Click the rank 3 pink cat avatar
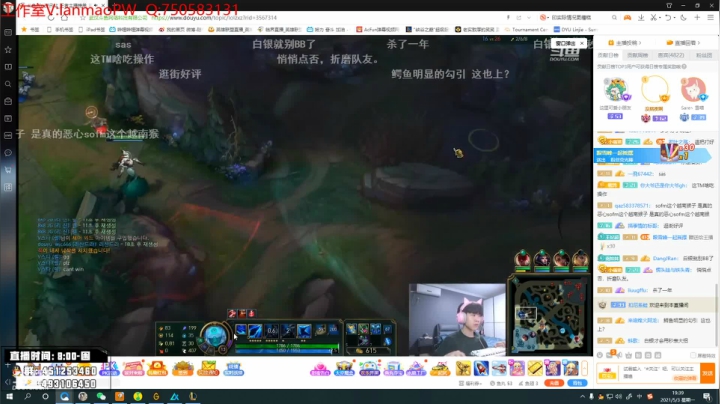This screenshot has height=404, width=720. tap(693, 90)
